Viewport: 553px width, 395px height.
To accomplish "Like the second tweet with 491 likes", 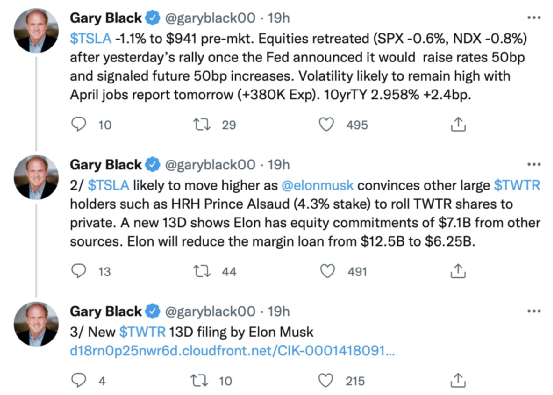I will (327, 271).
